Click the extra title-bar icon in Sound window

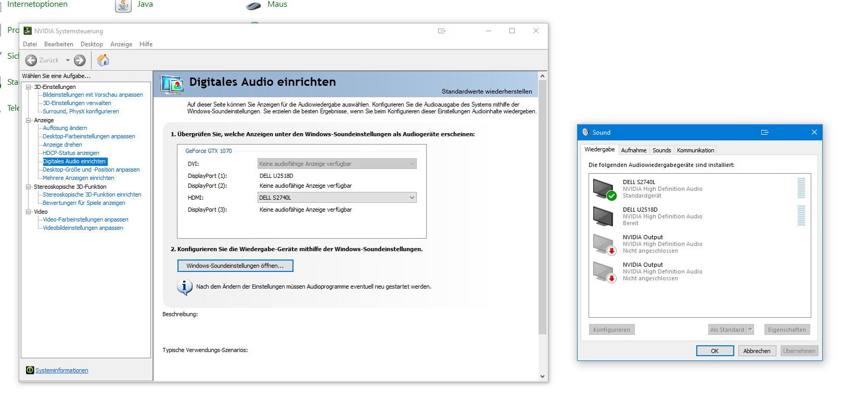[765, 132]
